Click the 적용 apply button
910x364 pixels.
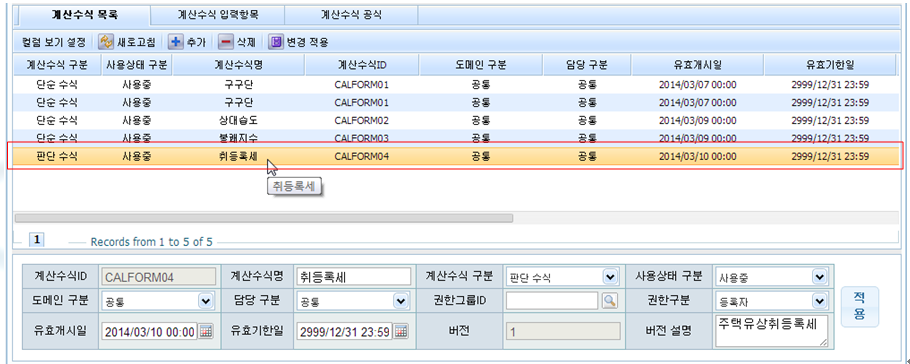coord(860,307)
